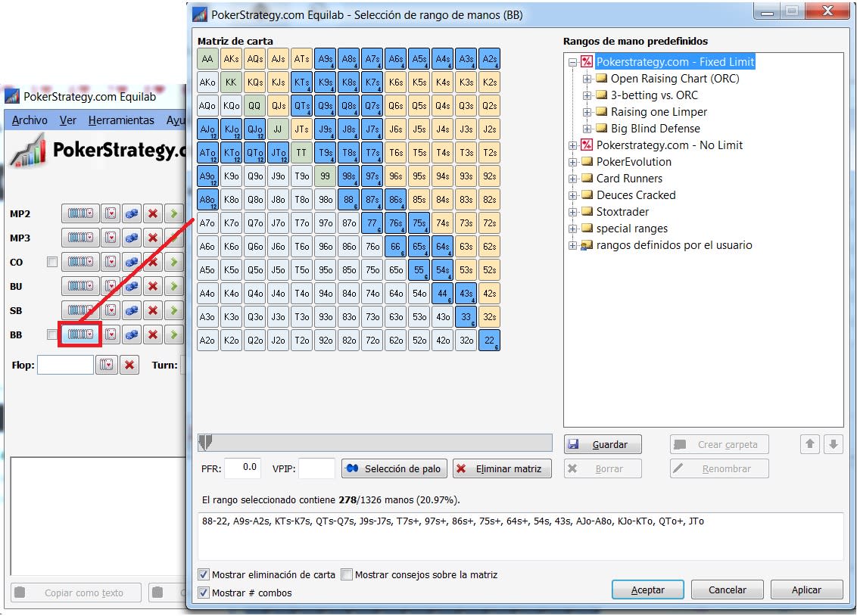Click the Cancelar button

click(x=727, y=590)
